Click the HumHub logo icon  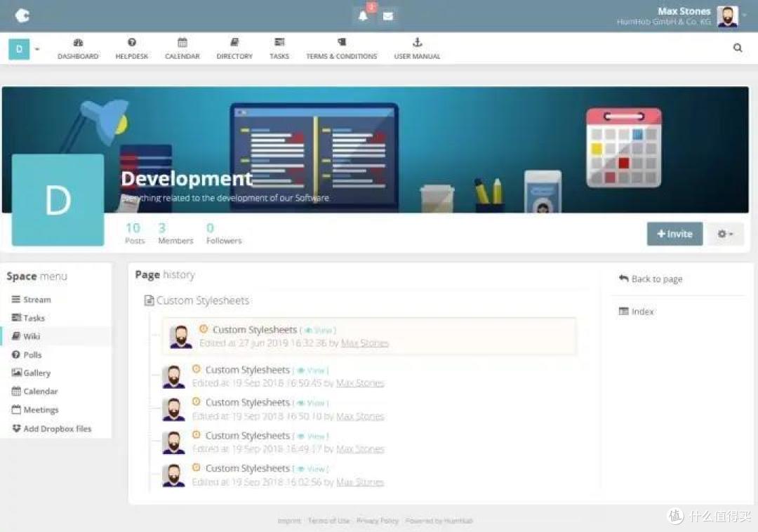(x=22, y=15)
